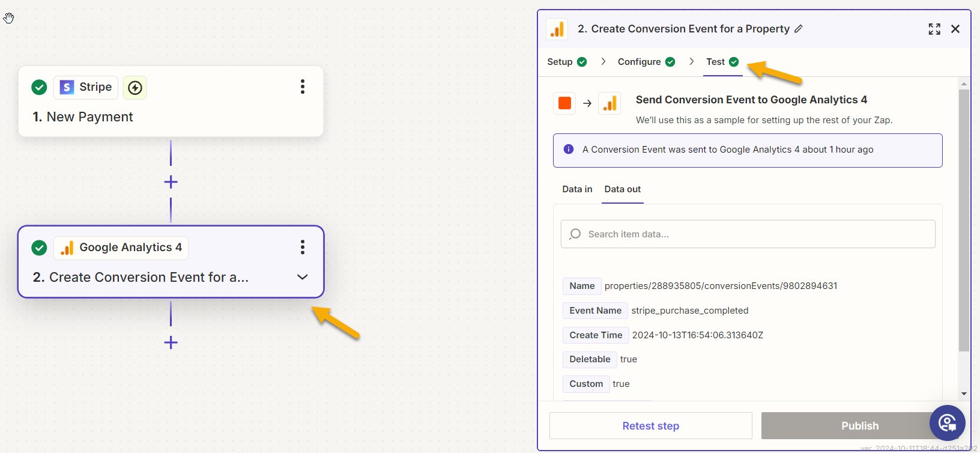Select the Deletable field label

click(x=590, y=359)
